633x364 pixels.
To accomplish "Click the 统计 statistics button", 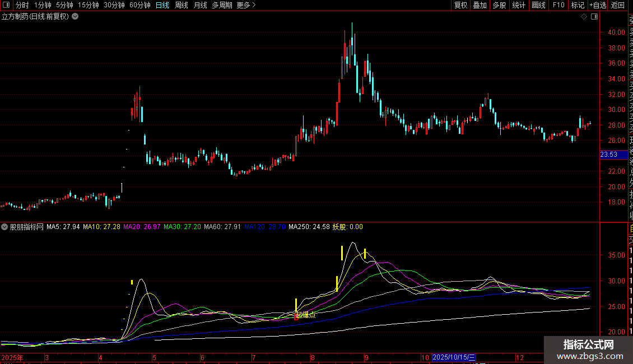I will point(519,5).
